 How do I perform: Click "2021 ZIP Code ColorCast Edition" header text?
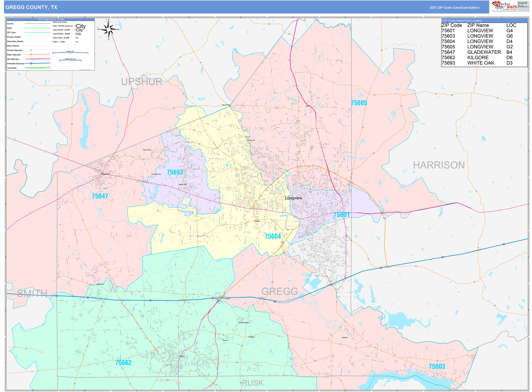click(x=454, y=8)
